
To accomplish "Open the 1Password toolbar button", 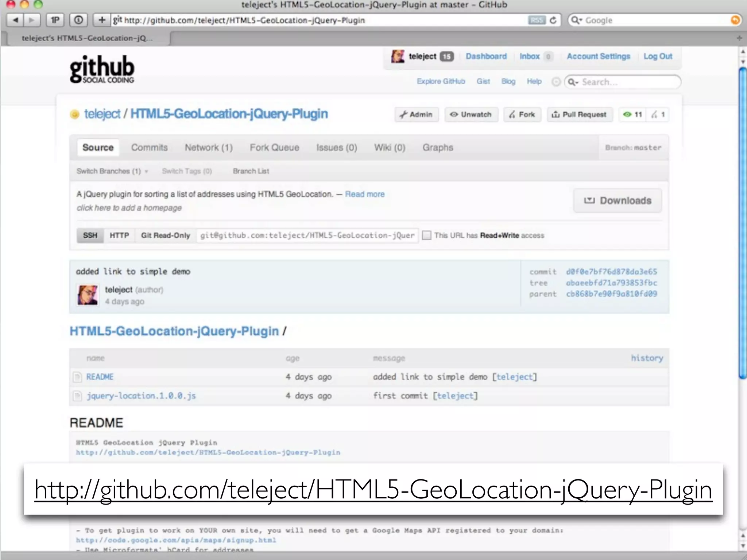I will [55, 20].
